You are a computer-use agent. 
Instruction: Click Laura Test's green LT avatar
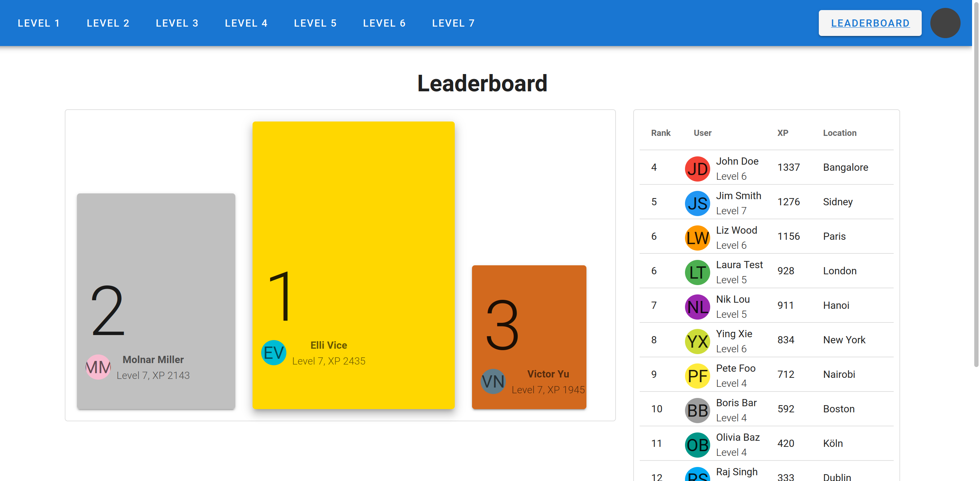[x=697, y=272]
